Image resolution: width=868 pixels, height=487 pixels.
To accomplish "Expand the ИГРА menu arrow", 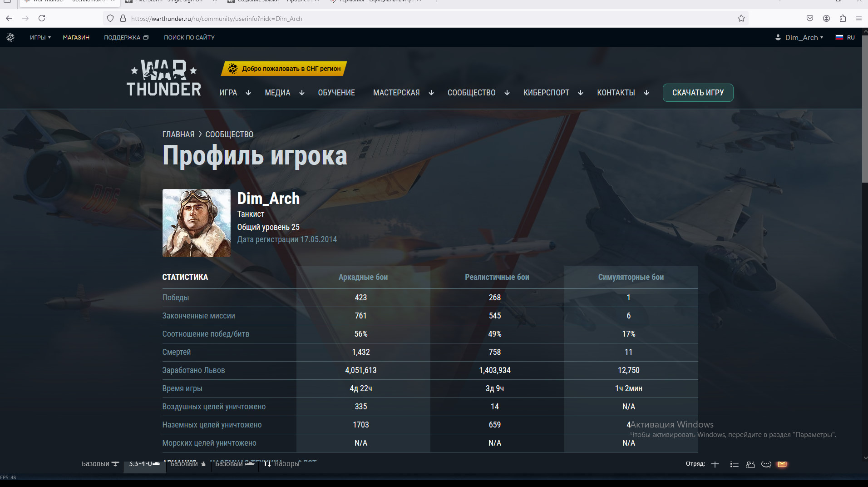I will click(248, 93).
